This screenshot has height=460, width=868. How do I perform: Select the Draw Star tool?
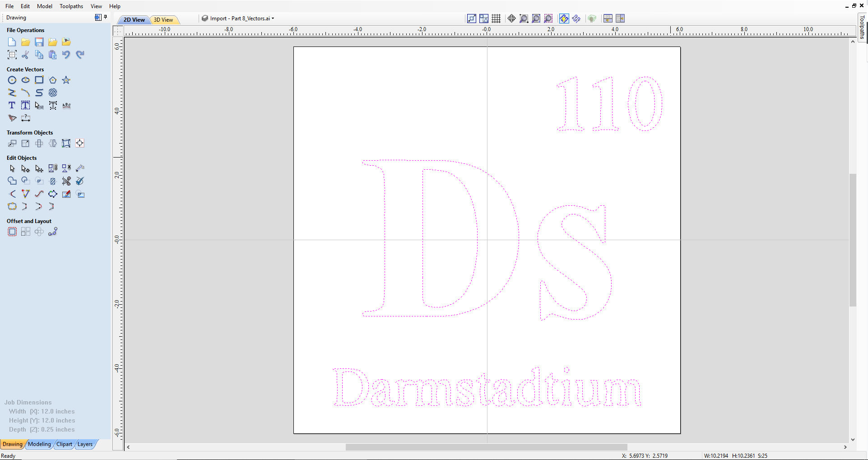click(x=66, y=80)
